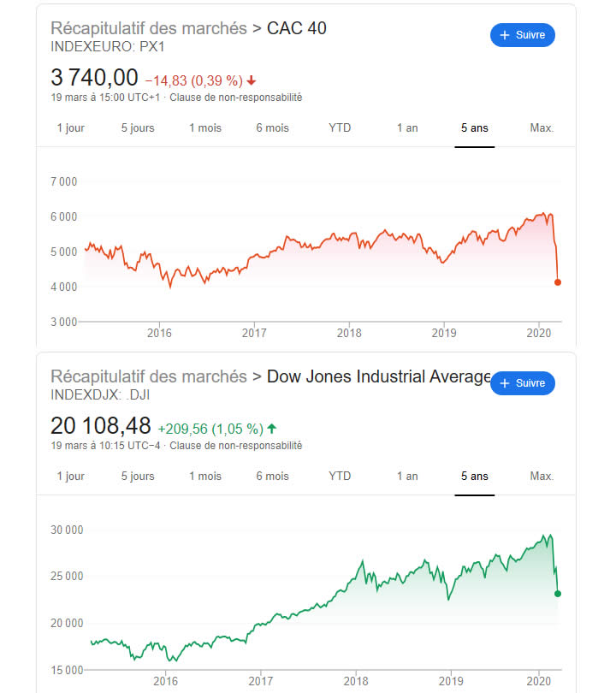Follow the Dow Jones Industrial Average index

tap(523, 383)
